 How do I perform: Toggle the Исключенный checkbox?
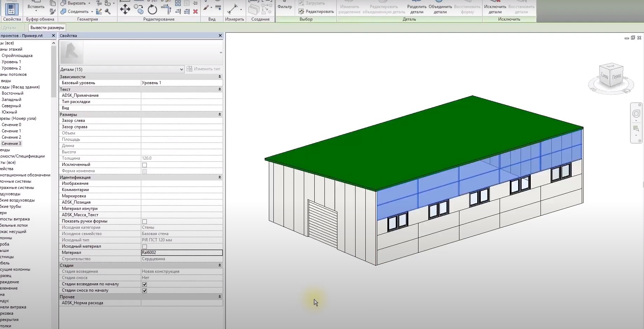(x=144, y=165)
